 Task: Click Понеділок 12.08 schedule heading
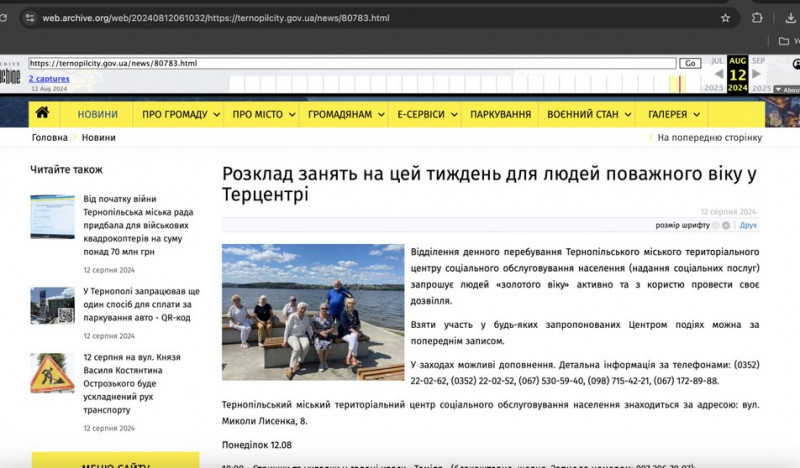tap(257, 445)
